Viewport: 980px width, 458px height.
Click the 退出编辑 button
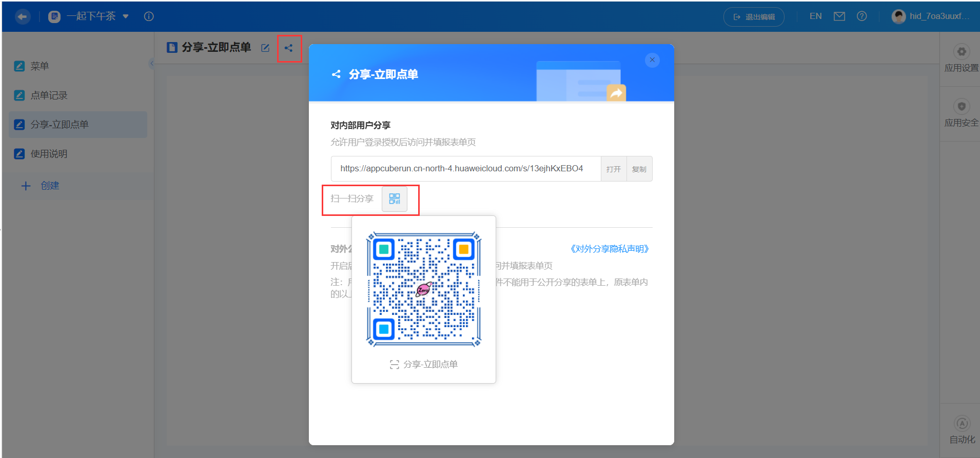point(754,17)
